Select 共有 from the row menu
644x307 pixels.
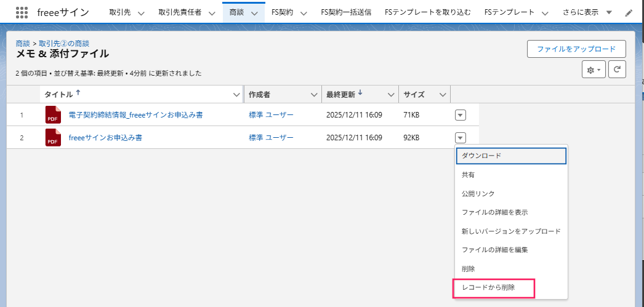[x=511, y=175]
